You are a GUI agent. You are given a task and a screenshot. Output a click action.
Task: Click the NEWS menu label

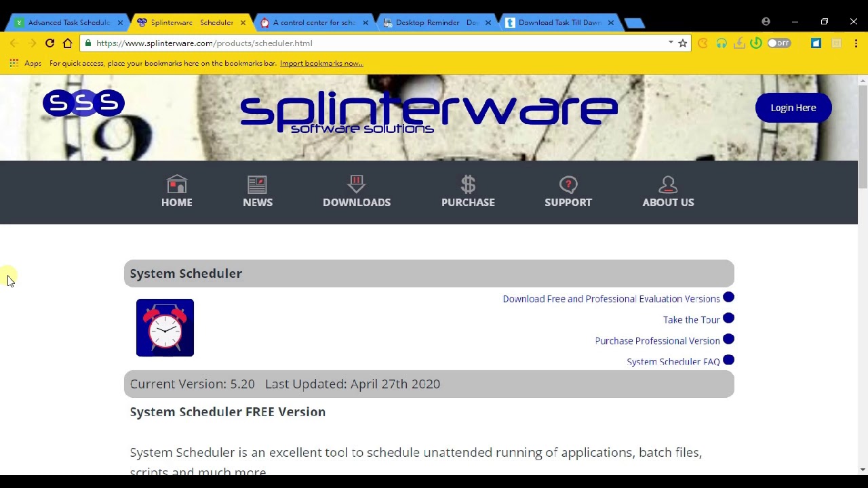pos(258,202)
